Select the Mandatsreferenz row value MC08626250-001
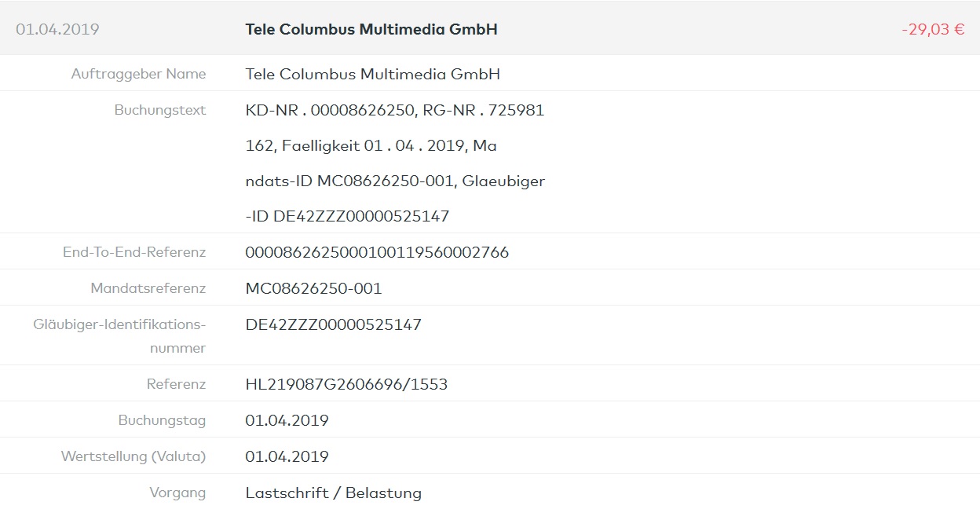Screen dimensions: 980x509 (313, 289)
